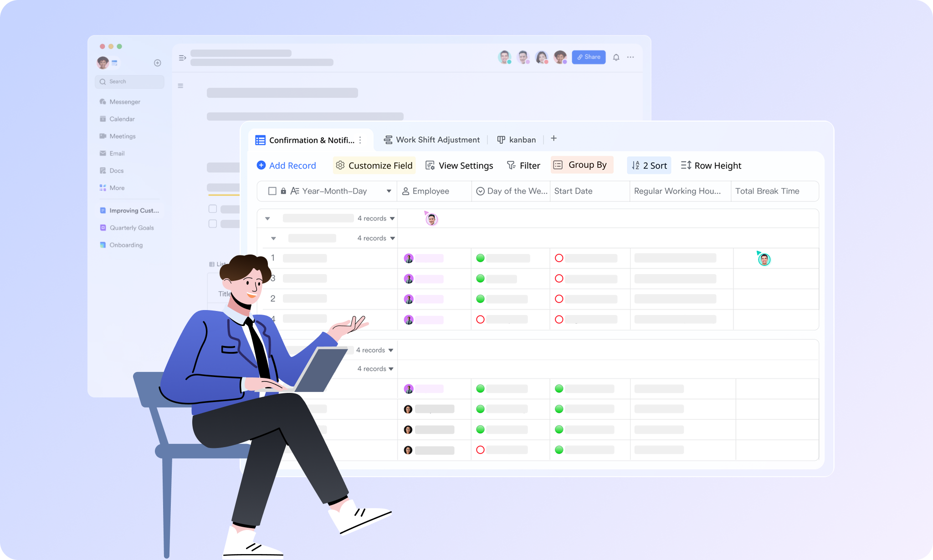Screen dimensions: 933x560
Task: Click the lock icon in Year-Month-Day header
Action: (x=283, y=191)
